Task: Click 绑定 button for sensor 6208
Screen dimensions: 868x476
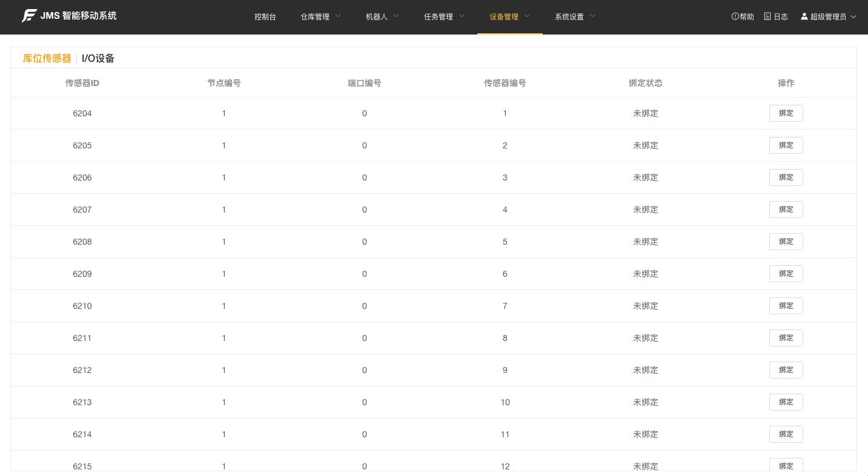Action: (786, 242)
